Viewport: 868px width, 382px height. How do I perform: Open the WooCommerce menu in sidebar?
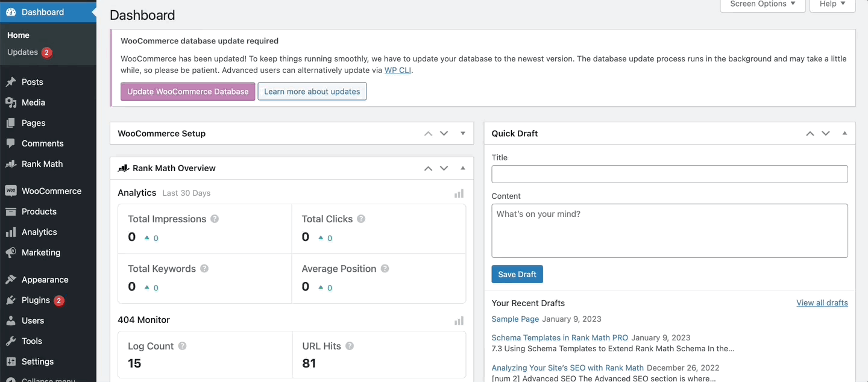click(51, 191)
